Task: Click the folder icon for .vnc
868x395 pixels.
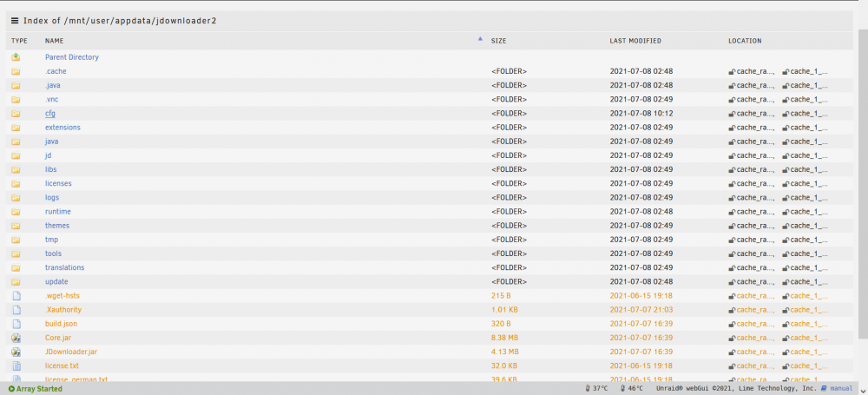Action: click(16, 100)
